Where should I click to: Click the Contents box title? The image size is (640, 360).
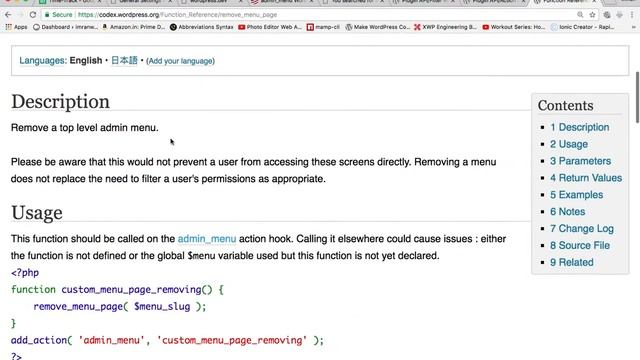(x=565, y=105)
